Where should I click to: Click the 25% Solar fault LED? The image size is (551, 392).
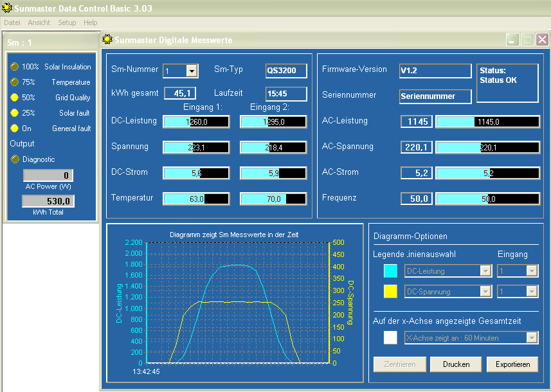click(x=14, y=113)
